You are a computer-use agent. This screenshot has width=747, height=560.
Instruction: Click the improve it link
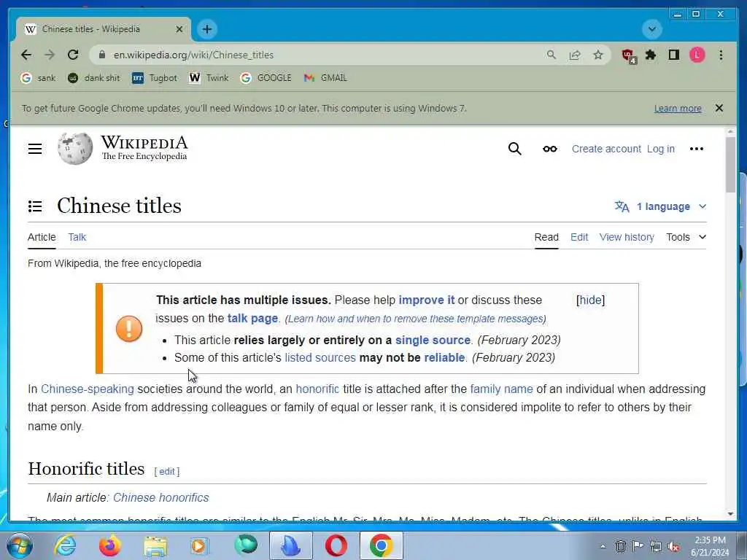[427, 300]
